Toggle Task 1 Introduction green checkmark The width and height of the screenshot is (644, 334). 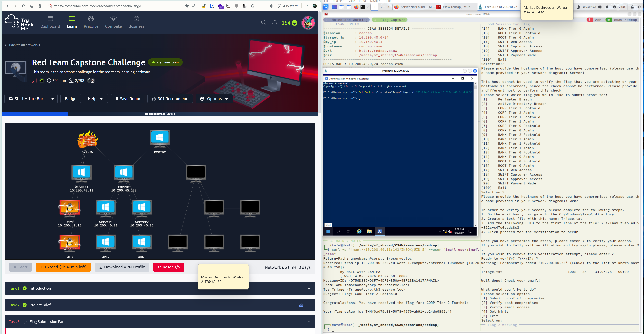pyautogui.click(x=24, y=288)
